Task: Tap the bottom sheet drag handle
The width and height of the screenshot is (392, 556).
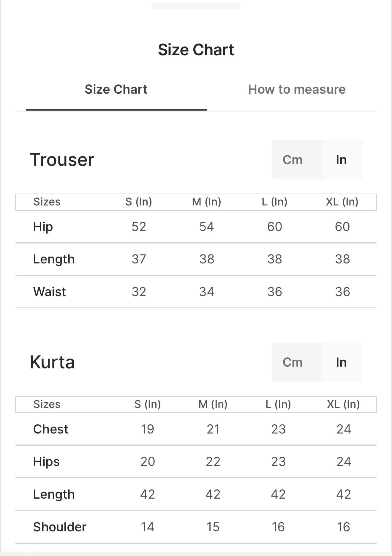Action: click(x=196, y=6)
